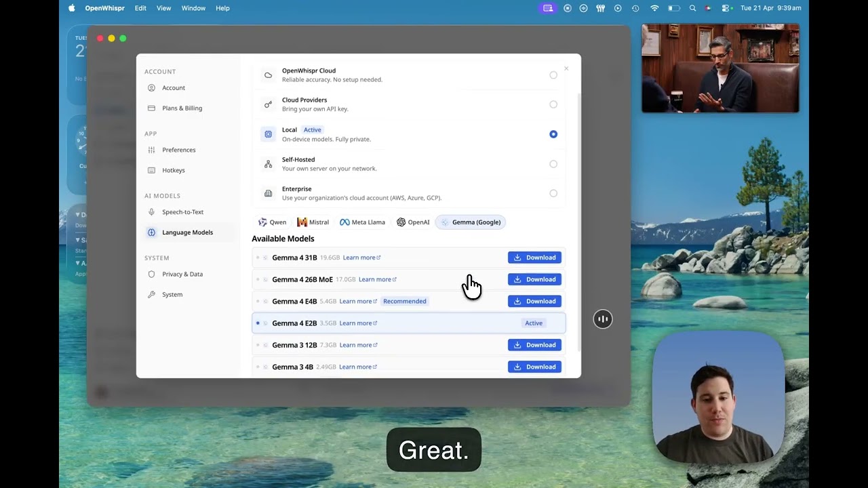This screenshot has height=488, width=868.
Task: Click the stop recording menu bar icon
Action: (568, 8)
